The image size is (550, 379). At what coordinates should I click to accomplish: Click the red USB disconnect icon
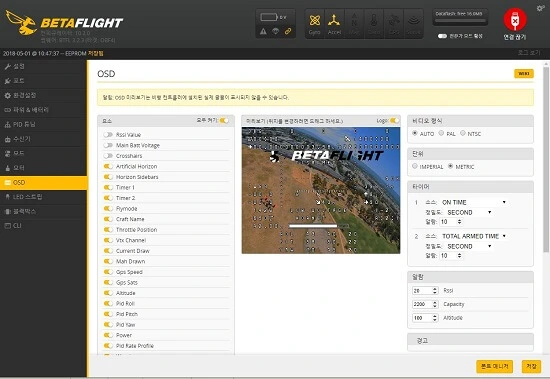point(515,20)
